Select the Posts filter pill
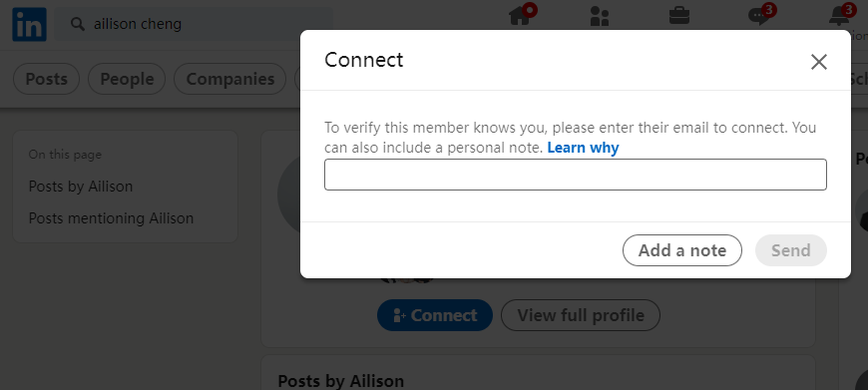Screen dimensions: 868x390 click(x=47, y=79)
